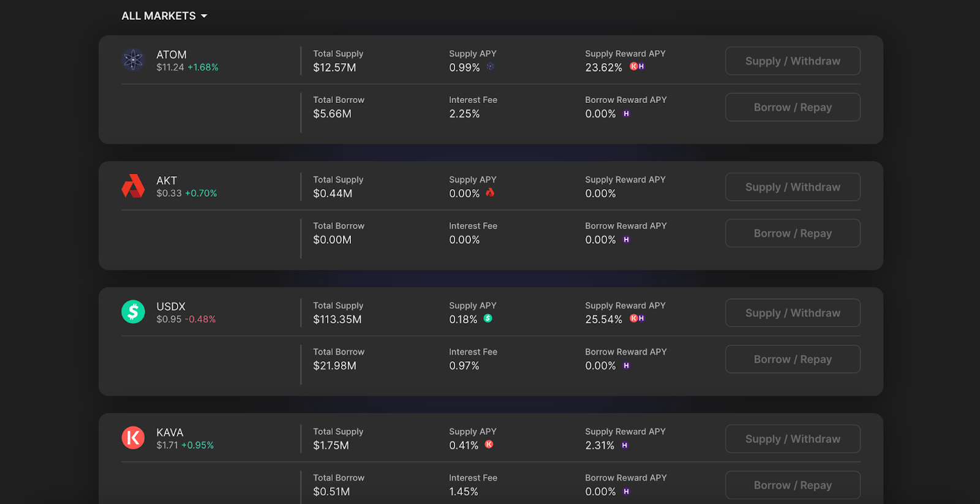This screenshot has height=504, width=980.
Task: Open Supply / Withdraw for AKT
Action: (793, 187)
